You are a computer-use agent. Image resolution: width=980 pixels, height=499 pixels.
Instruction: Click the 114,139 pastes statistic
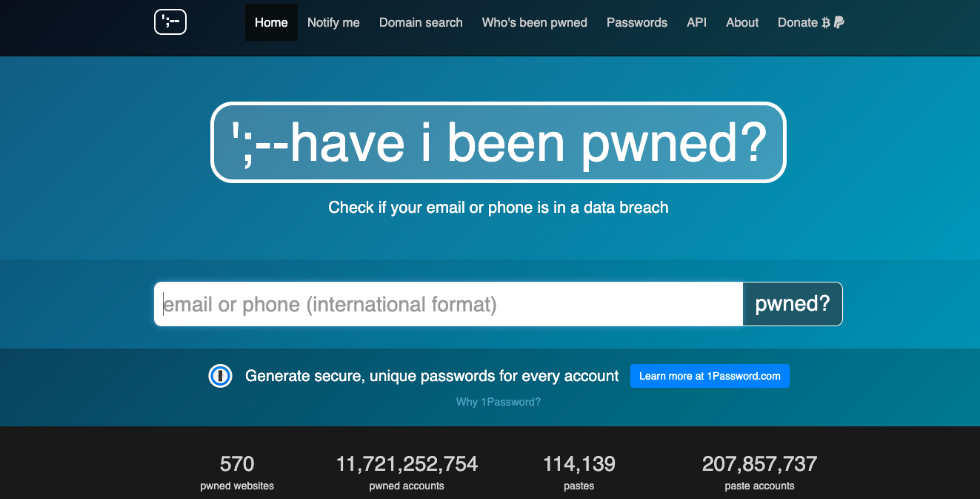[x=579, y=464]
